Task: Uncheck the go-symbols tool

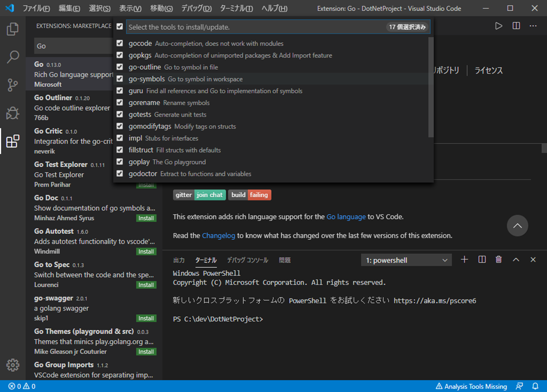Action: 120,79
